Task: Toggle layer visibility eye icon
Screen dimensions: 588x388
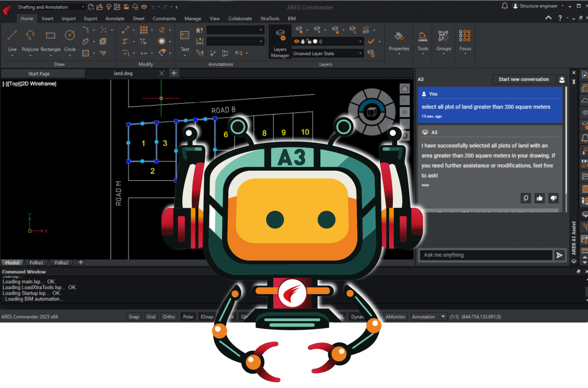Action: [296, 41]
